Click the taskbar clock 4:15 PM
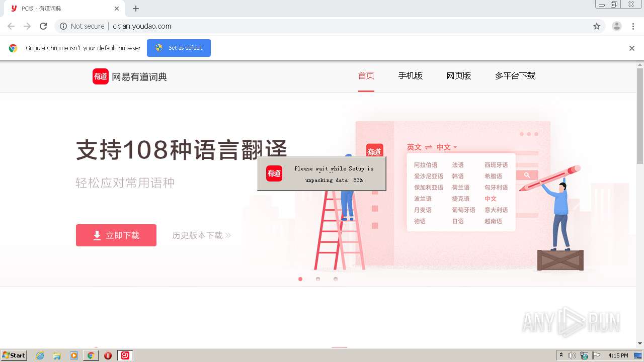The height and width of the screenshot is (362, 644). [x=618, y=355]
